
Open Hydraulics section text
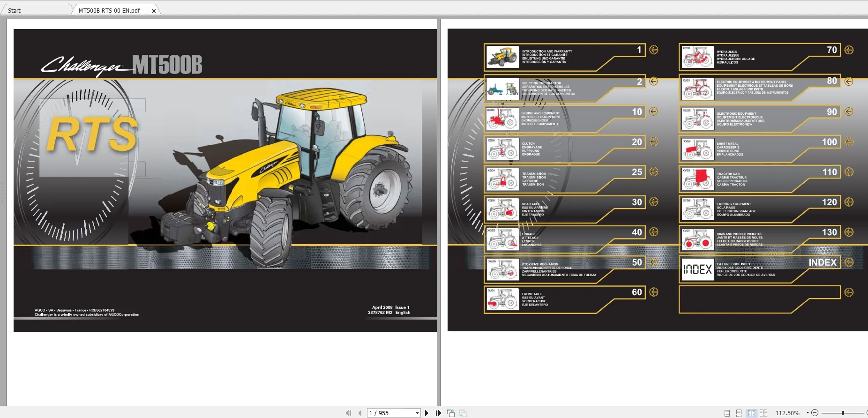click(x=736, y=57)
